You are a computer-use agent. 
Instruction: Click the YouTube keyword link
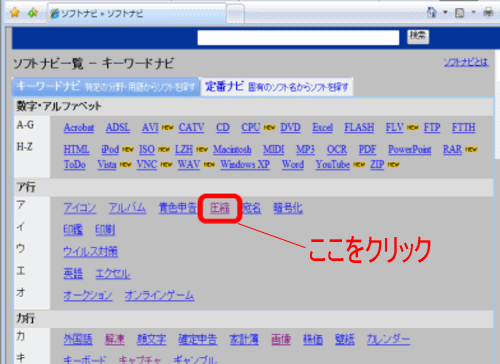coord(333,164)
